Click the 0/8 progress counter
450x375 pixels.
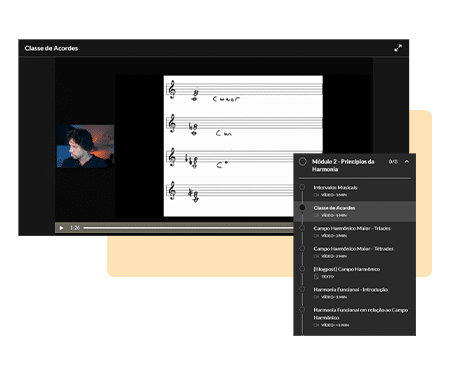(x=393, y=162)
